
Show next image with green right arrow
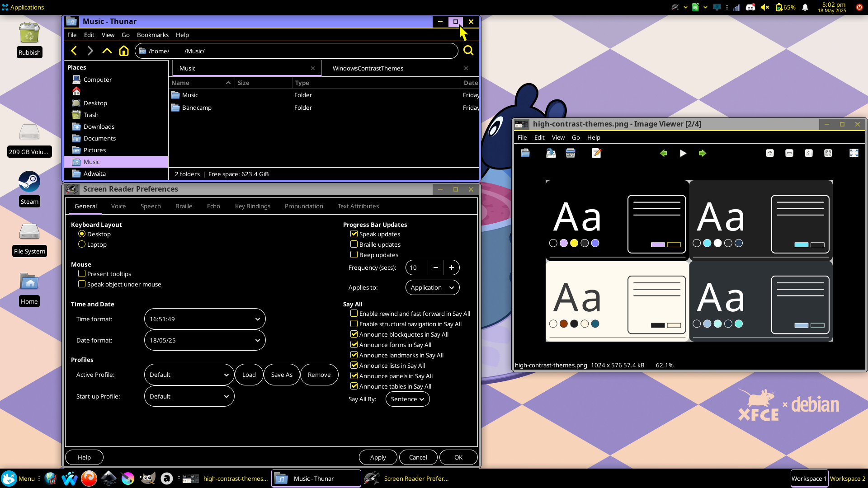point(703,153)
